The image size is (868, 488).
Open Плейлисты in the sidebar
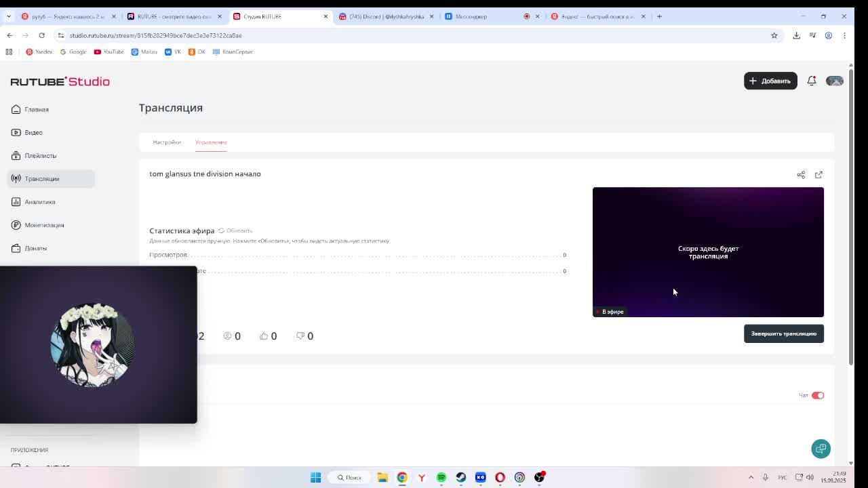[51, 155]
